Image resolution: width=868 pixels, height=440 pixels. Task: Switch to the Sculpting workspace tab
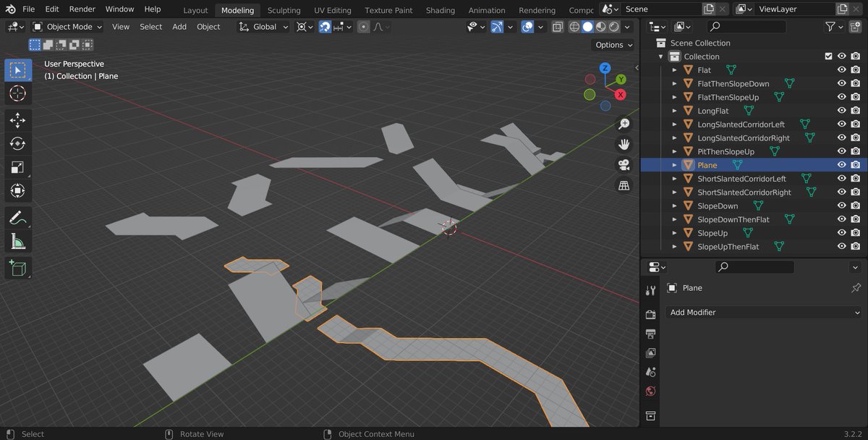[284, 10]
